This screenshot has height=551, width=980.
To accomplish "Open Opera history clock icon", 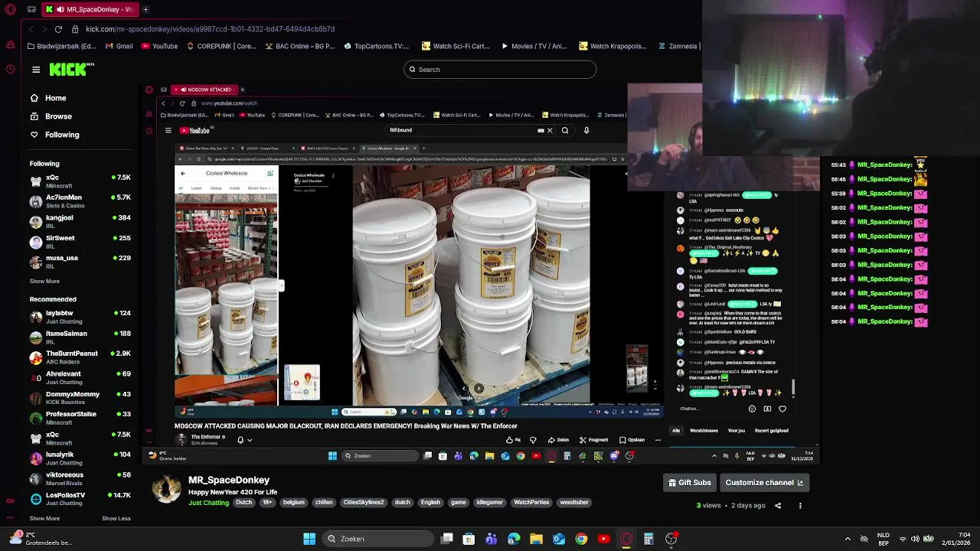I will click(x=10, y=69).
